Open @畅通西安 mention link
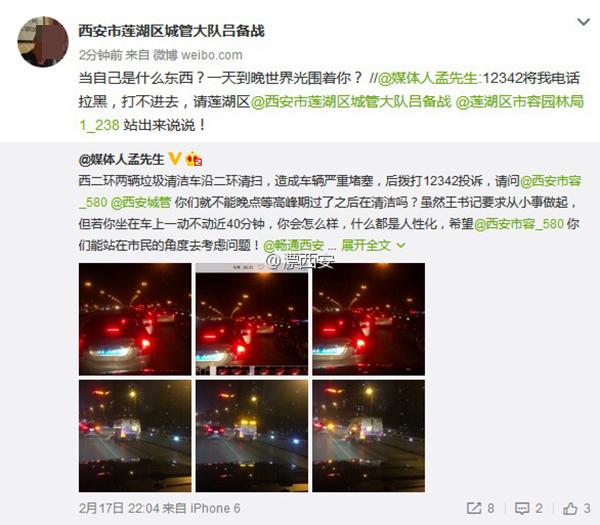 coord(293,245)
